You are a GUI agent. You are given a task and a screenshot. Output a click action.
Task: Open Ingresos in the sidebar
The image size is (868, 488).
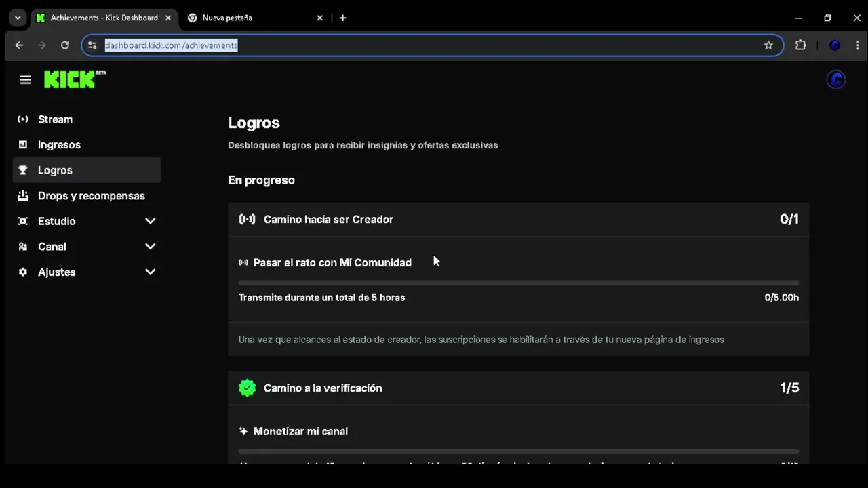pos(87,145)
